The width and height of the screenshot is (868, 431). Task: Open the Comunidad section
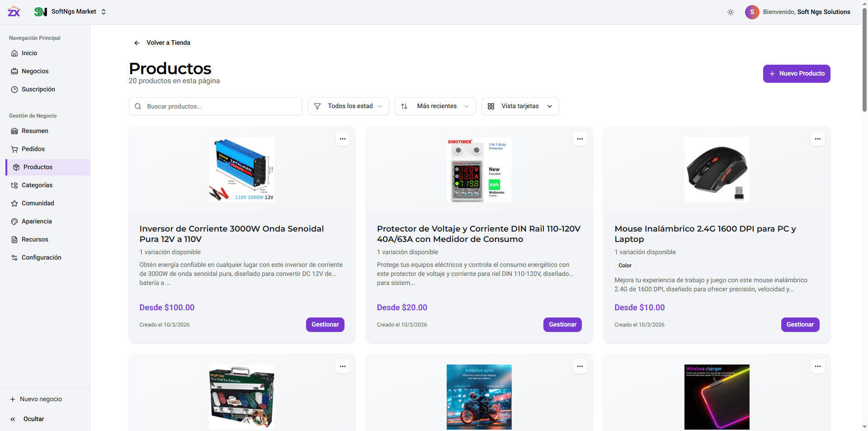coord(38,203)
